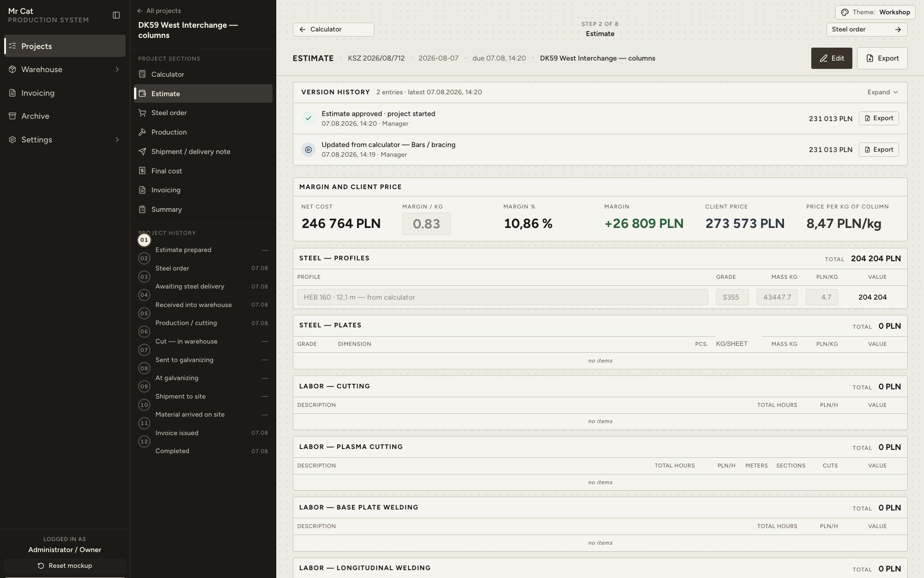Open project Invoicing section
The width and height of the screenshot is (924, 578).
coord(203,190)
